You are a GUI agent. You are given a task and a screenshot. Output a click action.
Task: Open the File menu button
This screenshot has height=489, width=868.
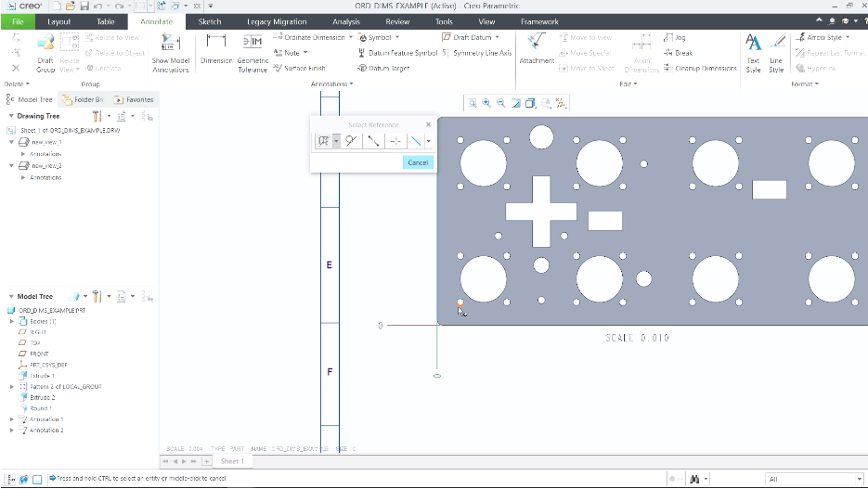(17, 21)
